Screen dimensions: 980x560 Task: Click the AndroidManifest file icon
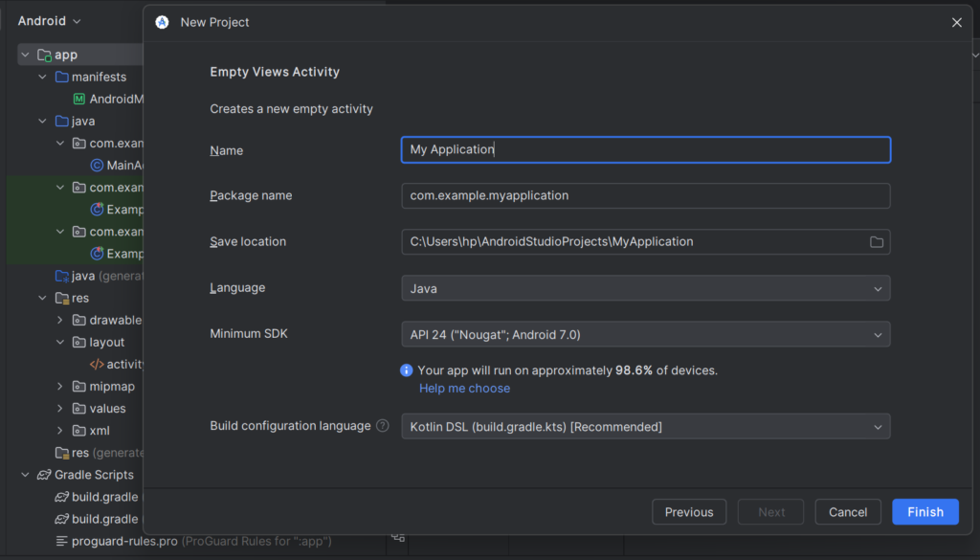[78, 99]
